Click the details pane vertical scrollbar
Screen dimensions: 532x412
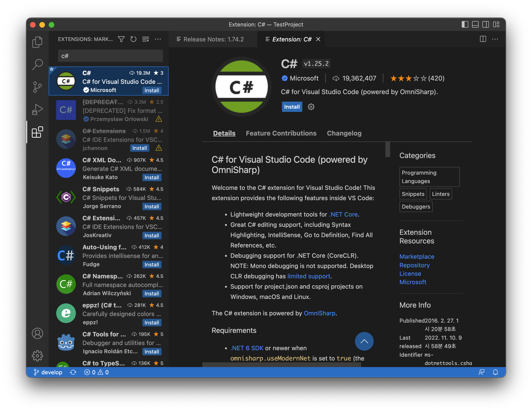pyautogui.click(x=388, y=150)
